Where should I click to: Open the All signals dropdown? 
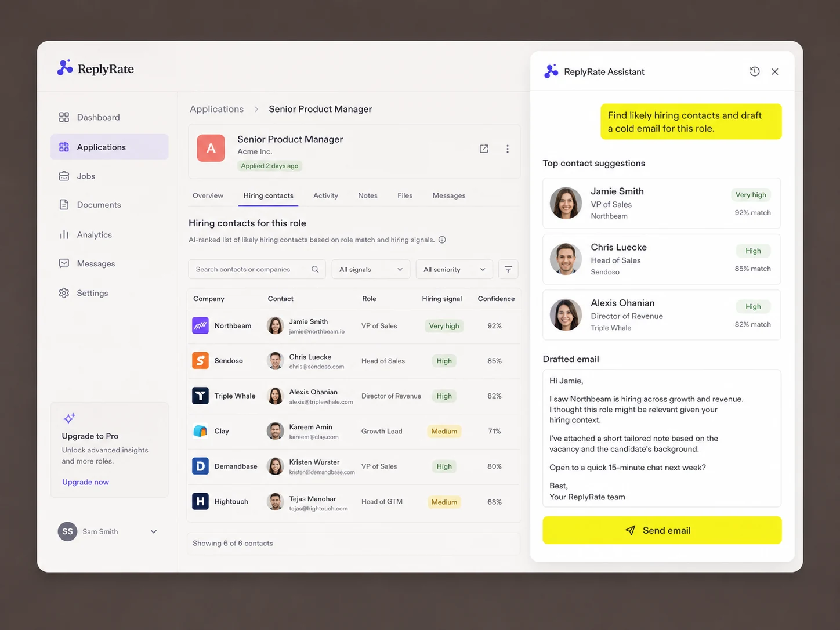371,269
